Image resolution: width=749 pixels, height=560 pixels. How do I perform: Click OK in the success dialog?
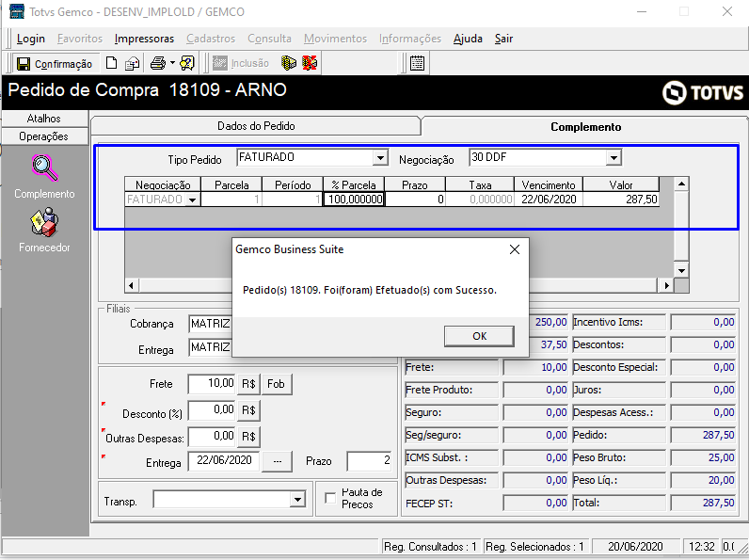pyautogui.click(x=479, y=336)
